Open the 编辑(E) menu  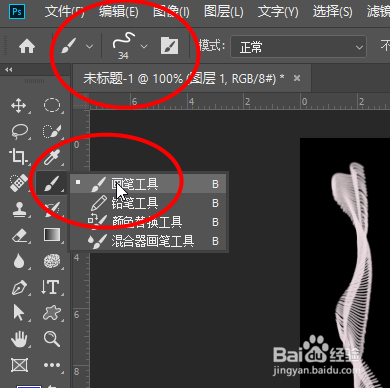tap(119, 12)
